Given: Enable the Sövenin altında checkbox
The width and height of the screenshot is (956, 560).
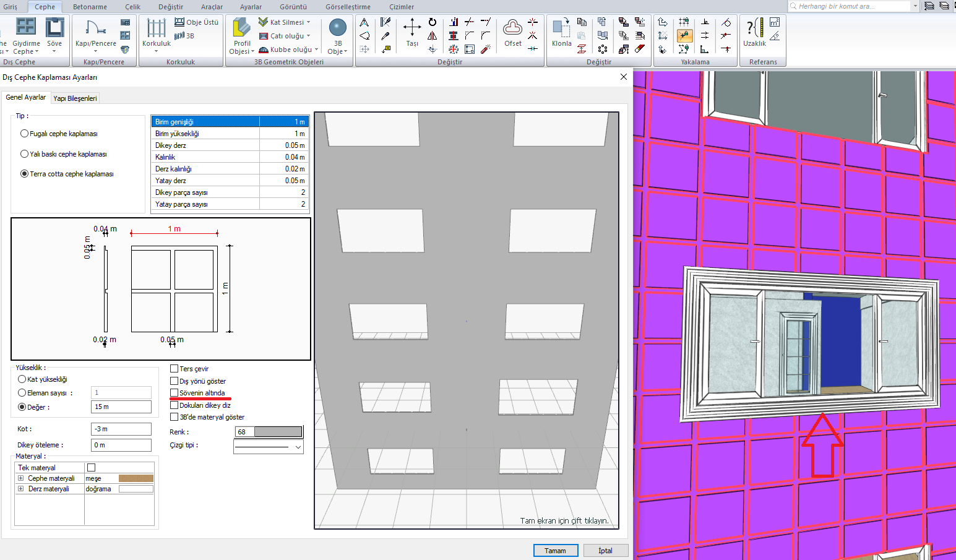Looking at the screenshot, I should click(174, 393).
